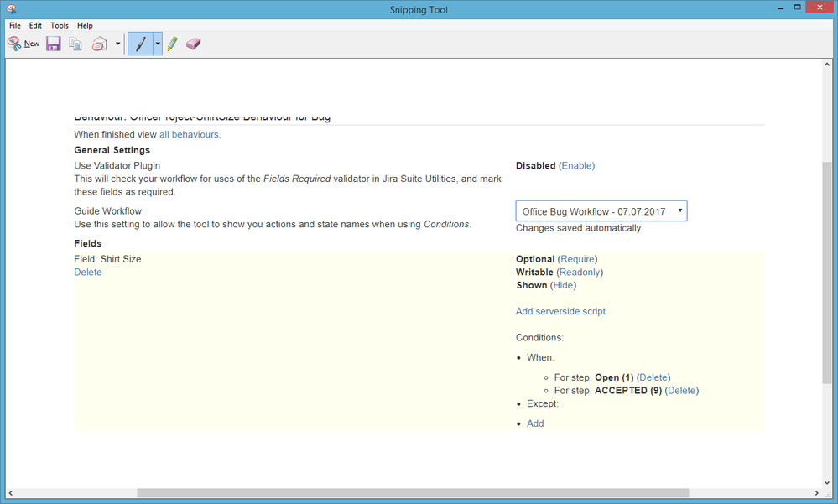Send snip via the email icon
838x504 pixels.
(x=100, y=44)
